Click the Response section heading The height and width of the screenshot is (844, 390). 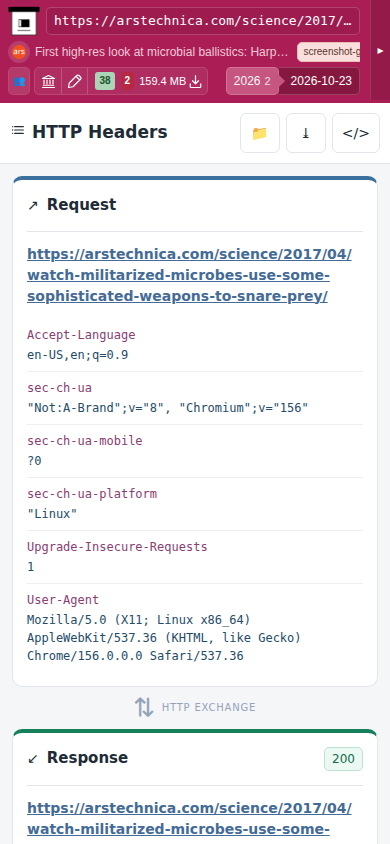(87, 757)
